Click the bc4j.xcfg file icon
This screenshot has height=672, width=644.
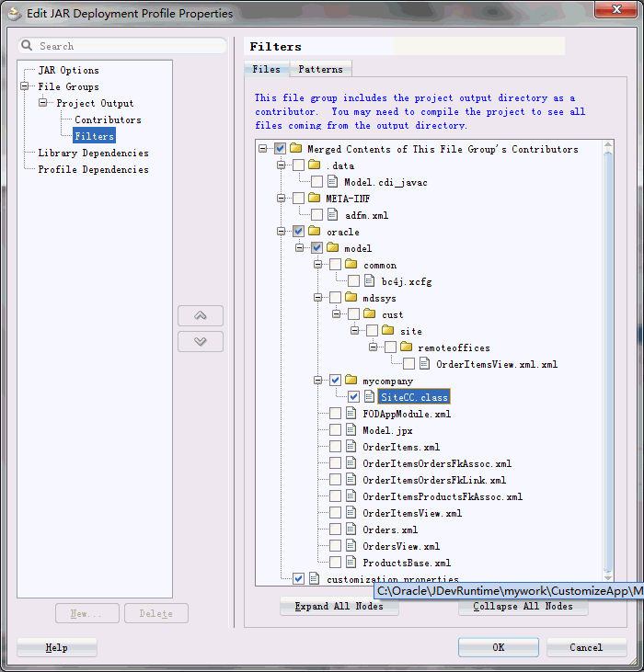coord(370,281)
